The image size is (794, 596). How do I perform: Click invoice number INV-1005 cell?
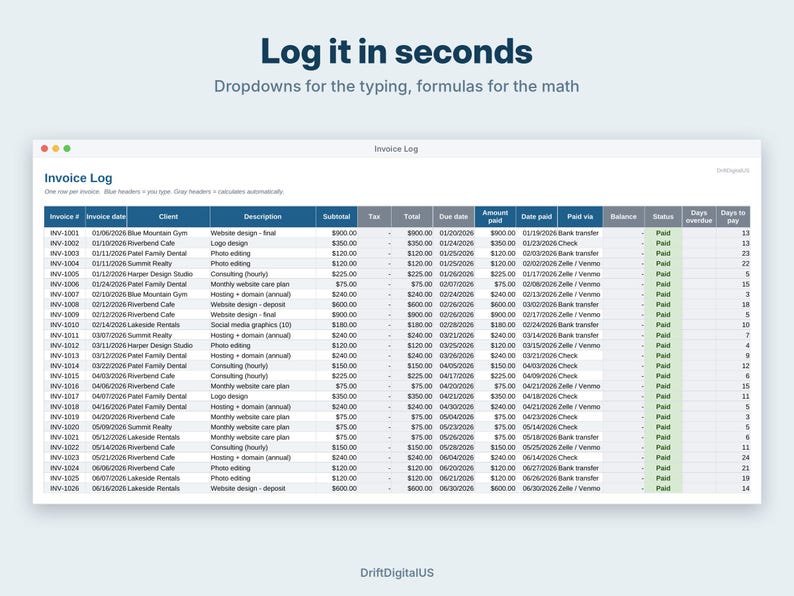pos(65,274)
